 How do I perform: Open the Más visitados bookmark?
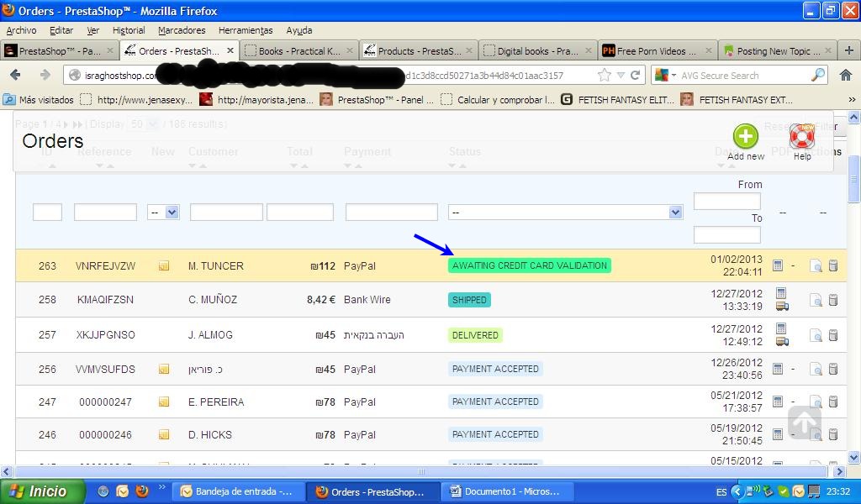(x=39, y=100)
